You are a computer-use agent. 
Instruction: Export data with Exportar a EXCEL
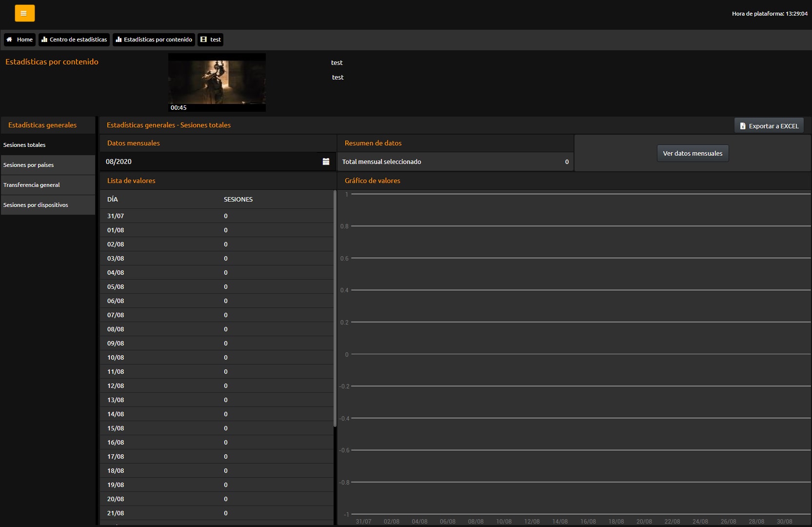click(x=769, y=126)
